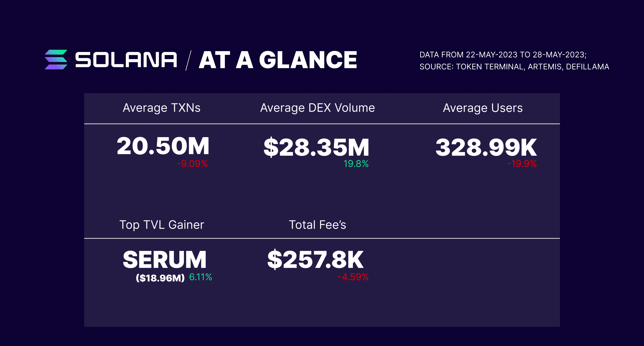This screenshot has width=644, height=346.
Task: Click the Average Users label
Action: [483, 108]
